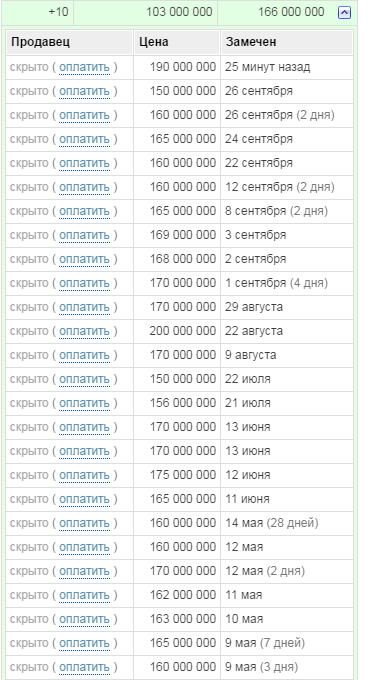Click оплатить for the 200 000 000 offer
371x680 pixels.
(x=85, y=331)
